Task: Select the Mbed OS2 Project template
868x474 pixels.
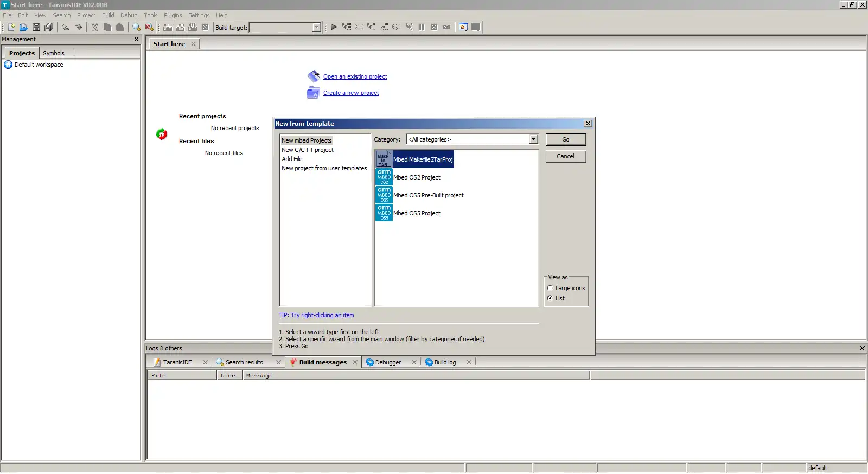Action: (x=408, y=177)
